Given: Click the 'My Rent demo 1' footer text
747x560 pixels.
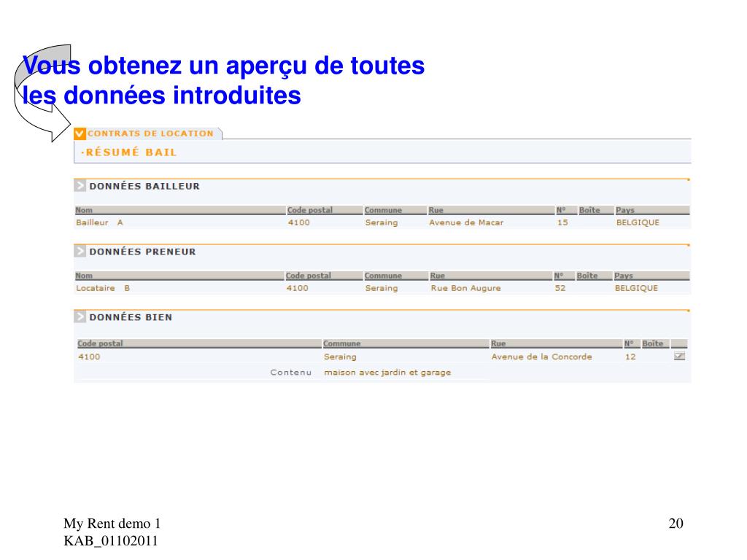Looking at the screenshot, I should [112, 524].
